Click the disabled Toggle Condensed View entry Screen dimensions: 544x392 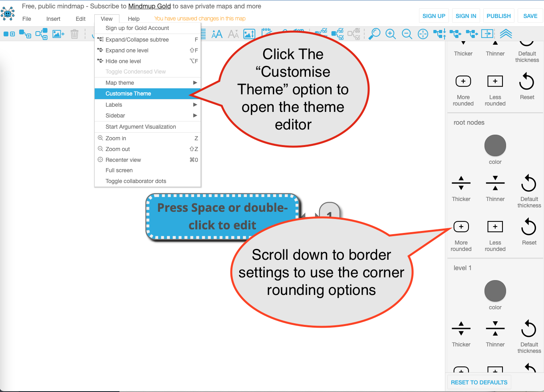[x=147, y=72]
